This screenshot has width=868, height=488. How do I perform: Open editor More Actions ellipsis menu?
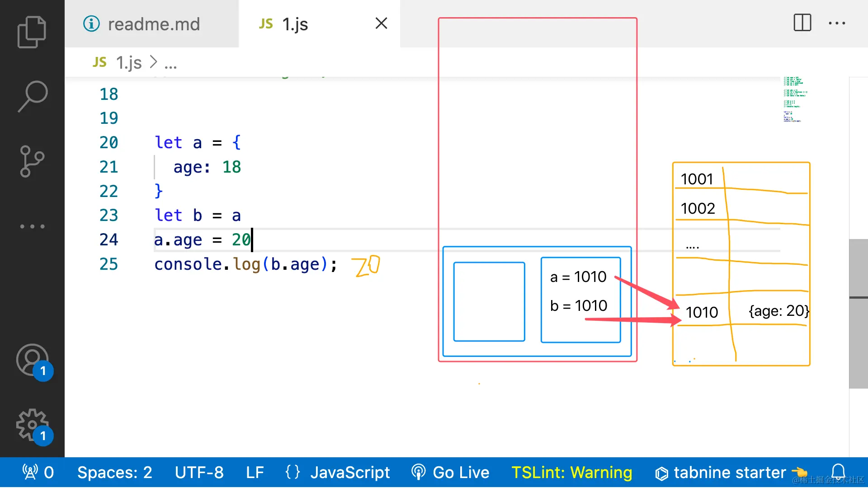(837, 23)
